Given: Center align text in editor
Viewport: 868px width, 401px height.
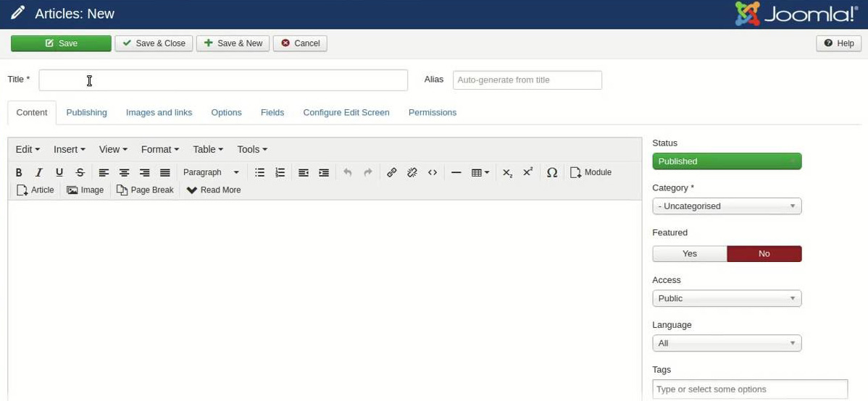Looking at the screenshot, I should 124,172.
